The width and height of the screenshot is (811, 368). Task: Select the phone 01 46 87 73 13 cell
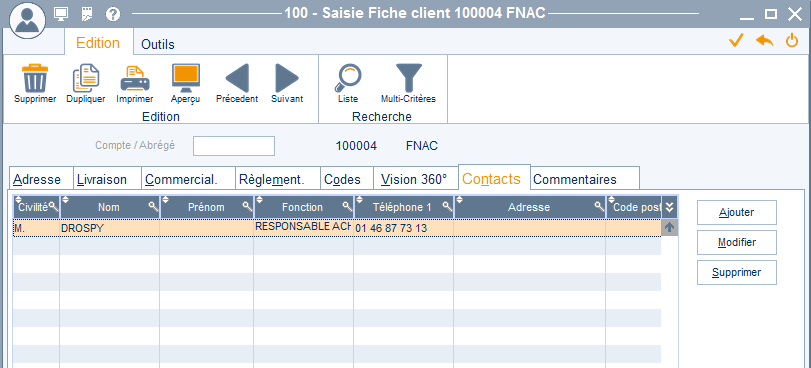point(403,228)
